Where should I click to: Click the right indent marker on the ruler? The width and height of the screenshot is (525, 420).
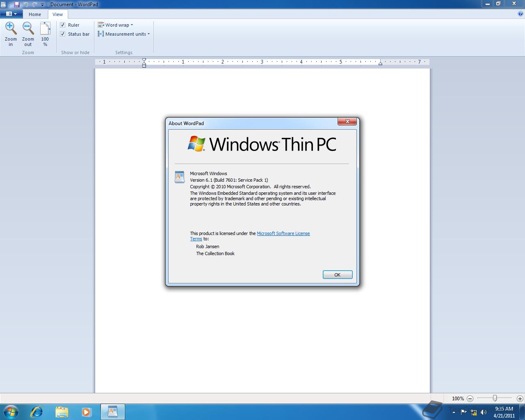380,63
